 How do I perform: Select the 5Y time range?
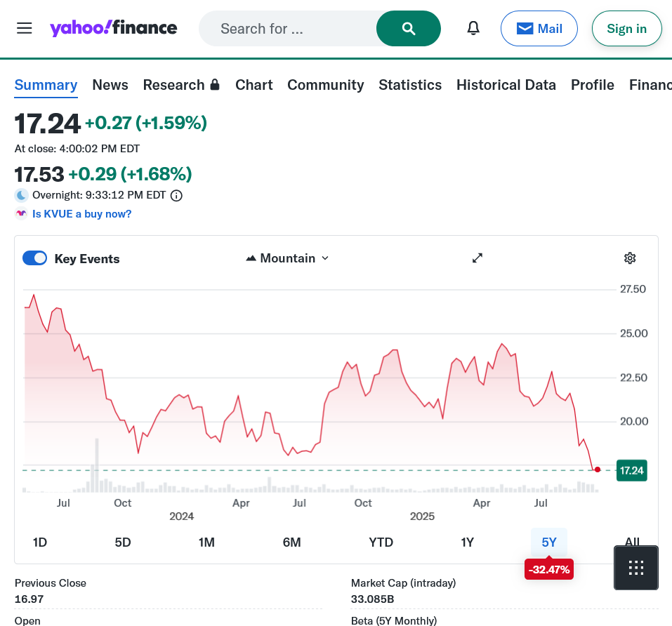(x=548, y=542)
